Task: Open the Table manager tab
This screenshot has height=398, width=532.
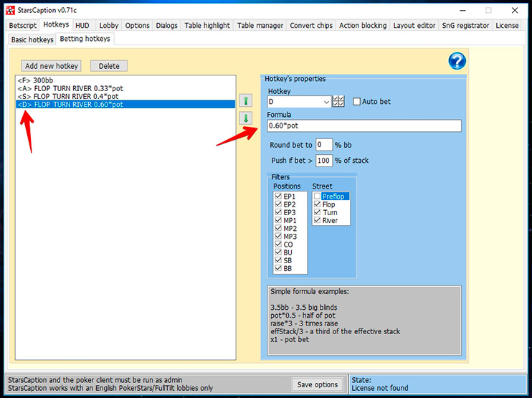Action: point(260,25)
